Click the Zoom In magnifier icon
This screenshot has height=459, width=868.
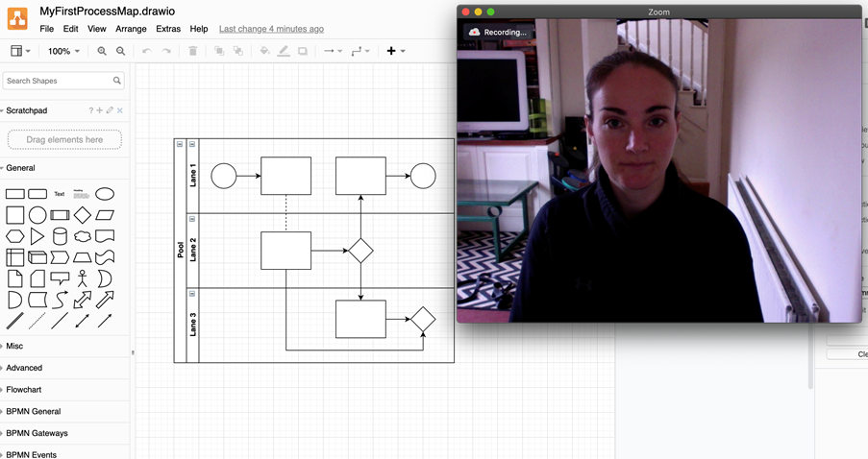102,51
